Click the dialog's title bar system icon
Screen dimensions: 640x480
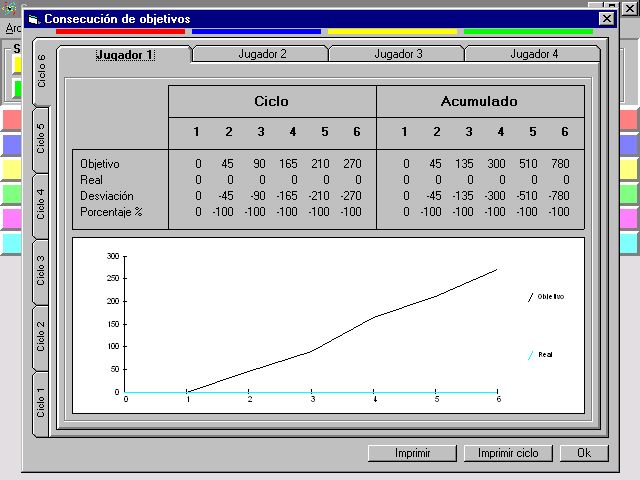click(x=33, y=19)
